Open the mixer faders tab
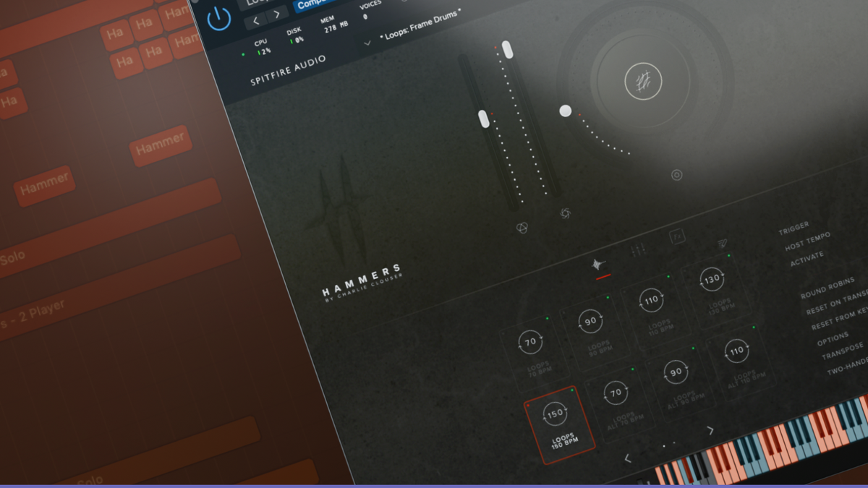This screenshot has width=868, height=488. 639,251
